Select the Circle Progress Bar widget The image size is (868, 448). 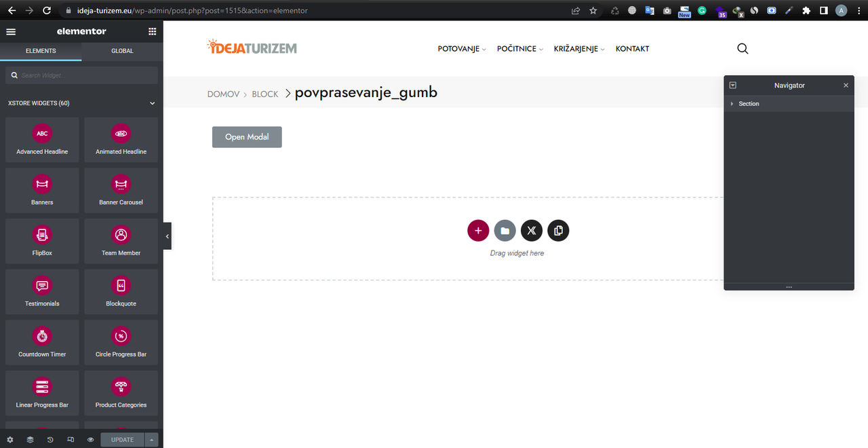[x=121, y=343]
